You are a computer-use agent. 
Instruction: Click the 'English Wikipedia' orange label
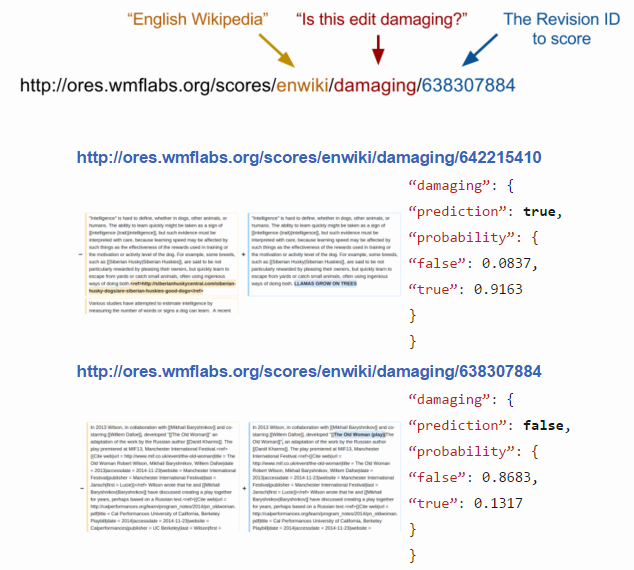198,19
